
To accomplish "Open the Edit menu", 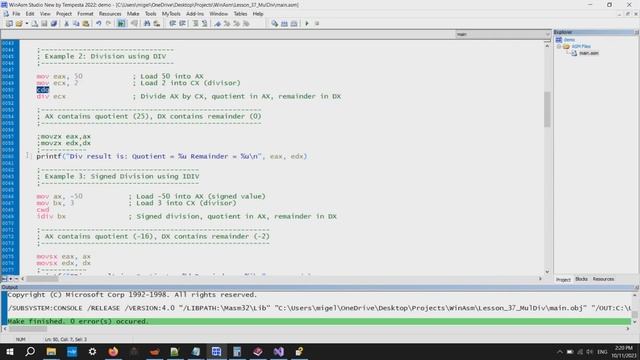I will (30, 14).
